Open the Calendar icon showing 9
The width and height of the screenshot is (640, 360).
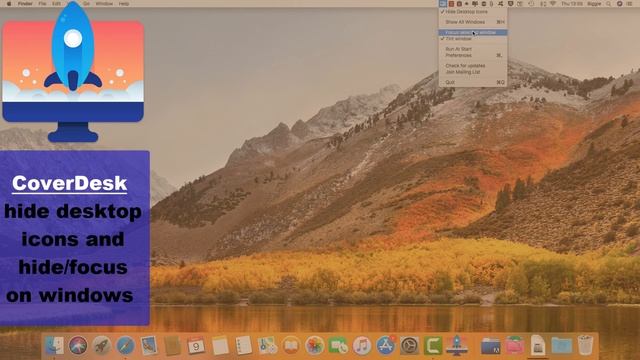196,345
